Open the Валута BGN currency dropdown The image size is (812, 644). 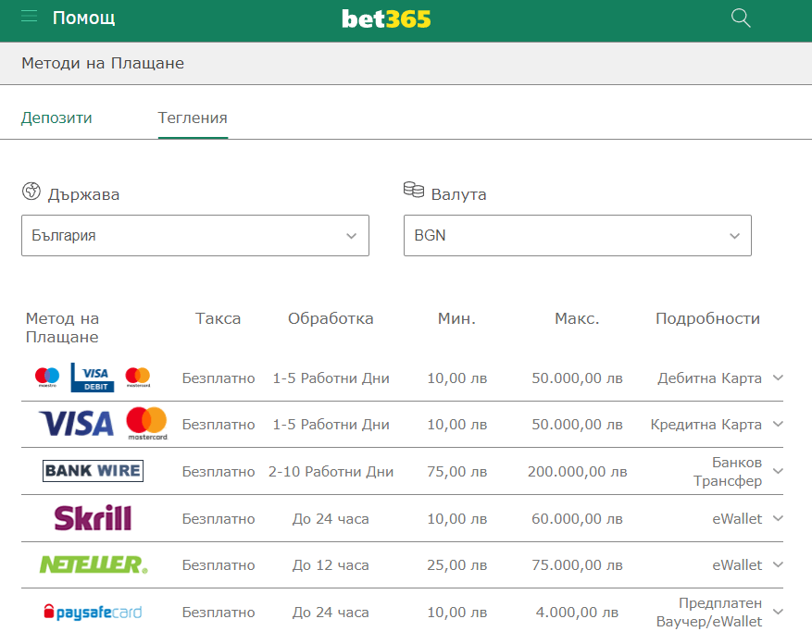pos(578,236)
